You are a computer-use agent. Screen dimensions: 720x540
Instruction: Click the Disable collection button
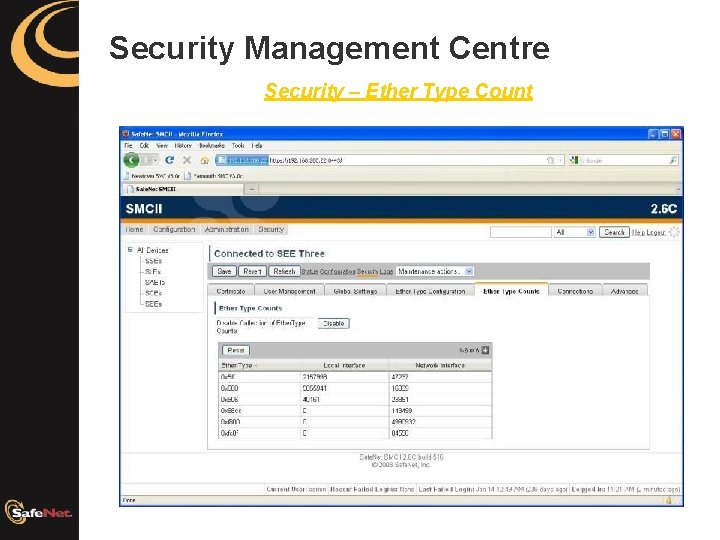click(334, 323)
